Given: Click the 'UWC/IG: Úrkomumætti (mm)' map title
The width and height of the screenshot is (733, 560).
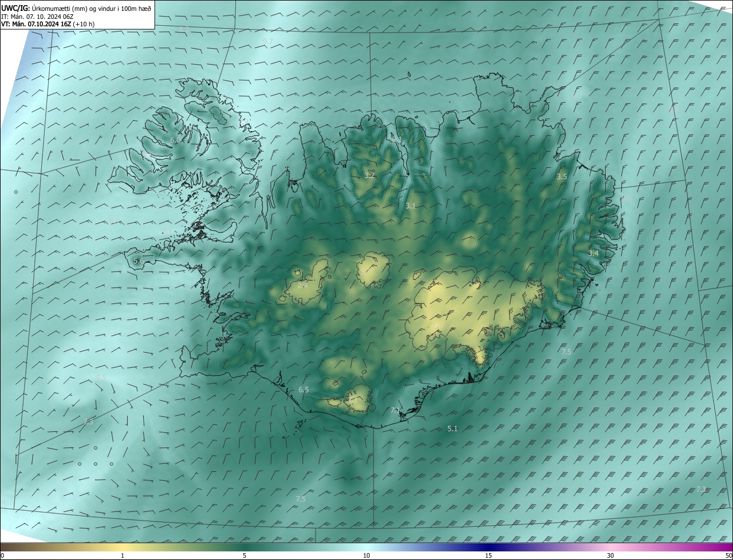Looking at the screenshot, I should click(x=76, y=8).
